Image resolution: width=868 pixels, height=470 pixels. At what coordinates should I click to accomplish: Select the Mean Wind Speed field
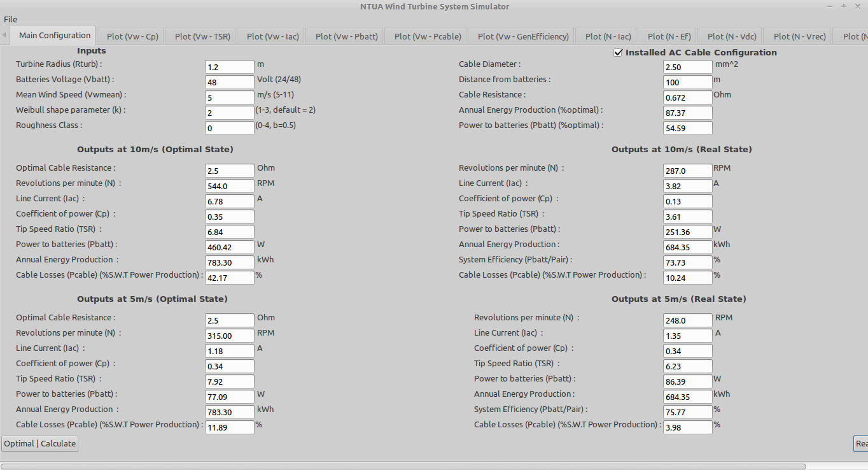click(230, 97)
